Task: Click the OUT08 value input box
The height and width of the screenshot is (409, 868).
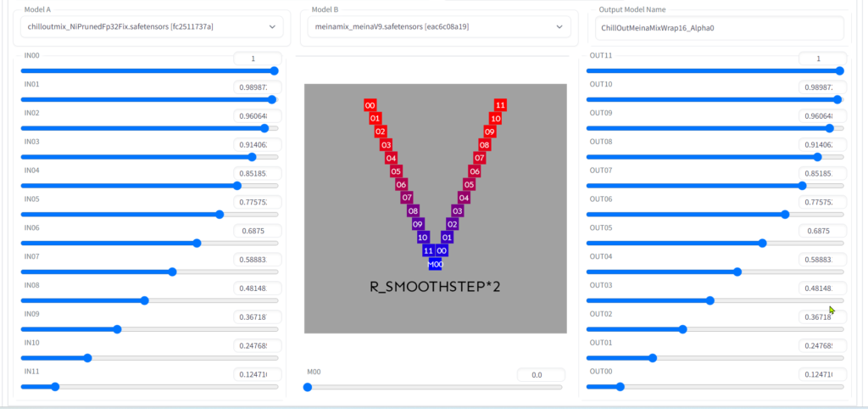Action: click(821, 144)
